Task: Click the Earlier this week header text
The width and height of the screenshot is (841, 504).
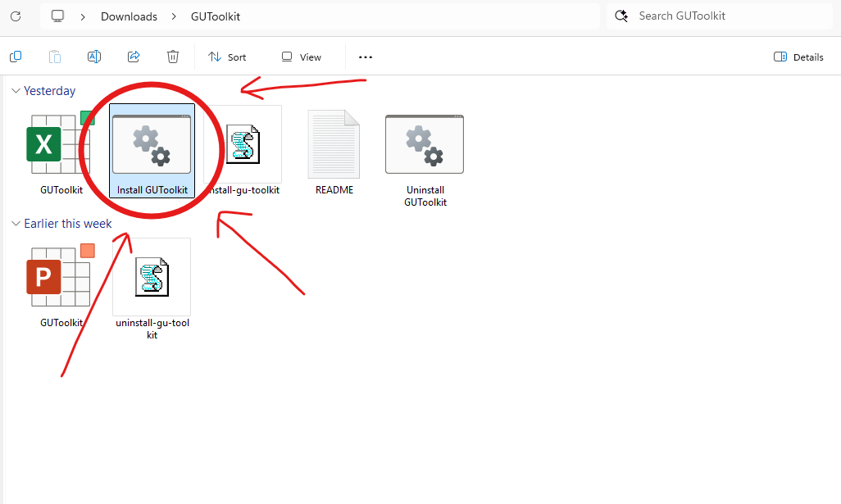Action: (67, 224)
